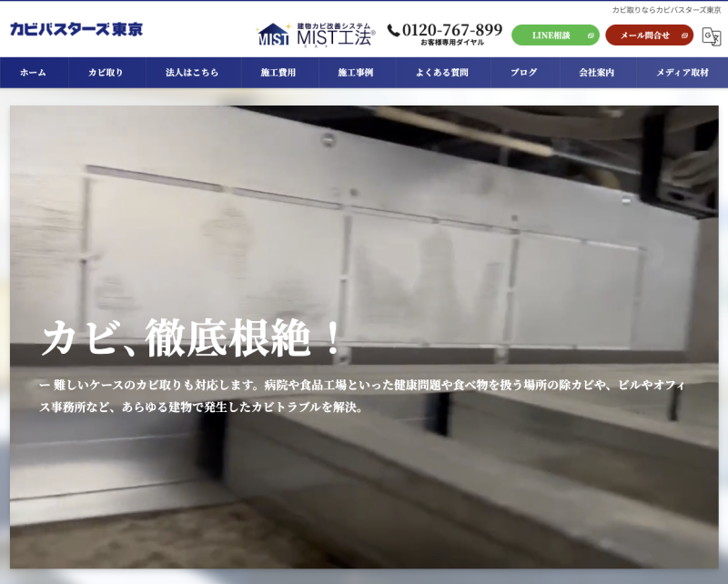Select 法人はこちら in navigation
Viewport: 728px width, 584px height.
(x=192, y=73)
